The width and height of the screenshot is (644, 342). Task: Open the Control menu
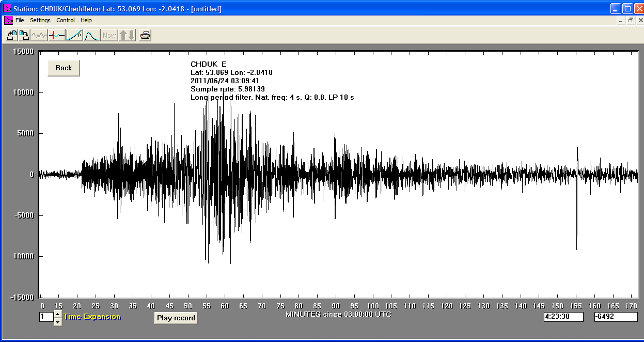[66, 20]
